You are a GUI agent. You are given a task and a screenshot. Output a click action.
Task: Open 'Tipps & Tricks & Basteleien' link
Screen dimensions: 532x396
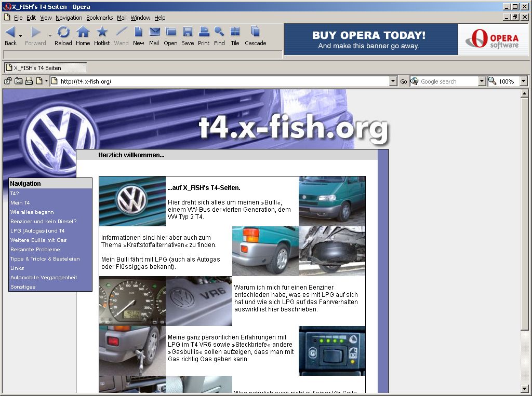(45, 258)
